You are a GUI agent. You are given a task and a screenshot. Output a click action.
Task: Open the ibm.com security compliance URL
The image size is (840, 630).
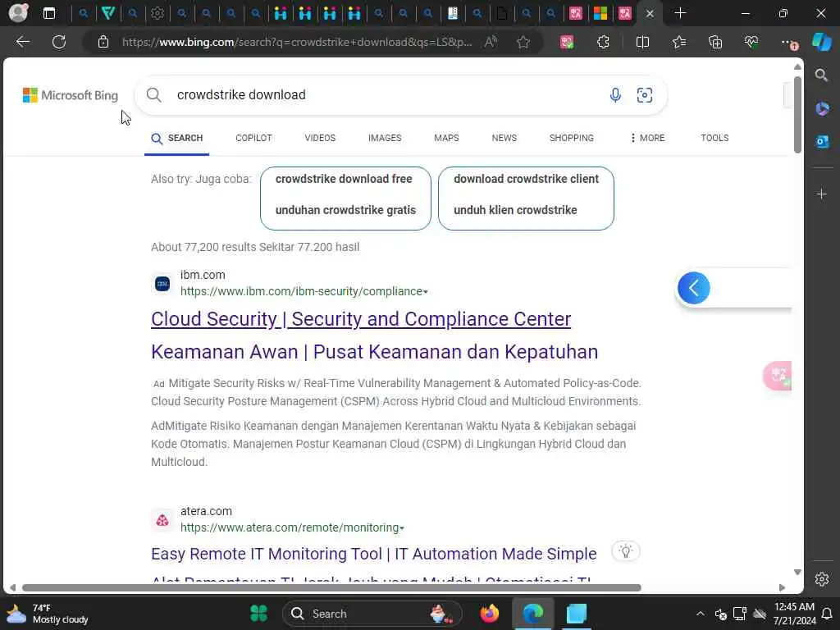click(x=301, y=291)
